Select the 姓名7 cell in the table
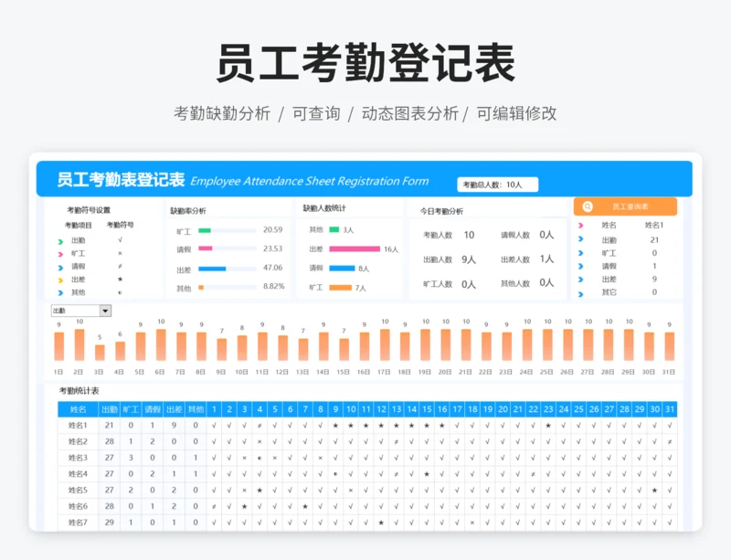The width and height of the screenshot is (731, 560). [x=78, y=523]
